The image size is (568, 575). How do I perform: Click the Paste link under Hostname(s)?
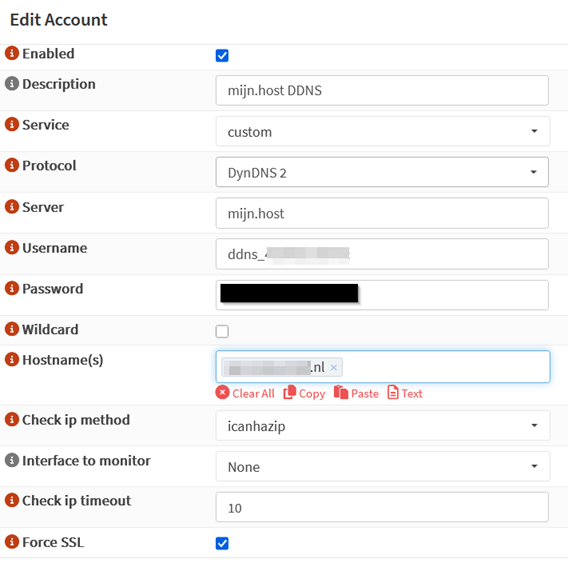[x=356, y=393]
